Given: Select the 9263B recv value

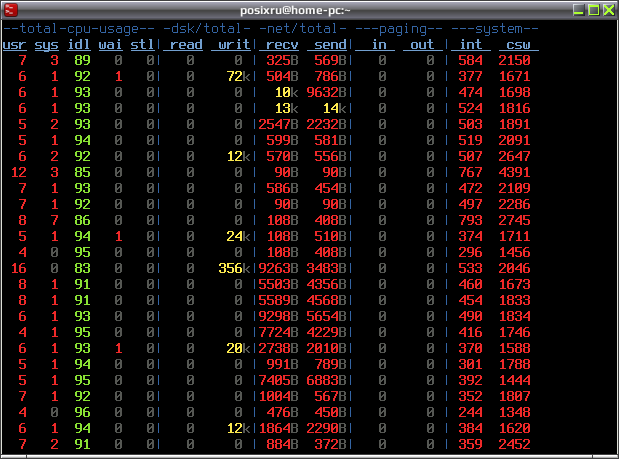Looking at the screenshot, I should tap(278, 268).
